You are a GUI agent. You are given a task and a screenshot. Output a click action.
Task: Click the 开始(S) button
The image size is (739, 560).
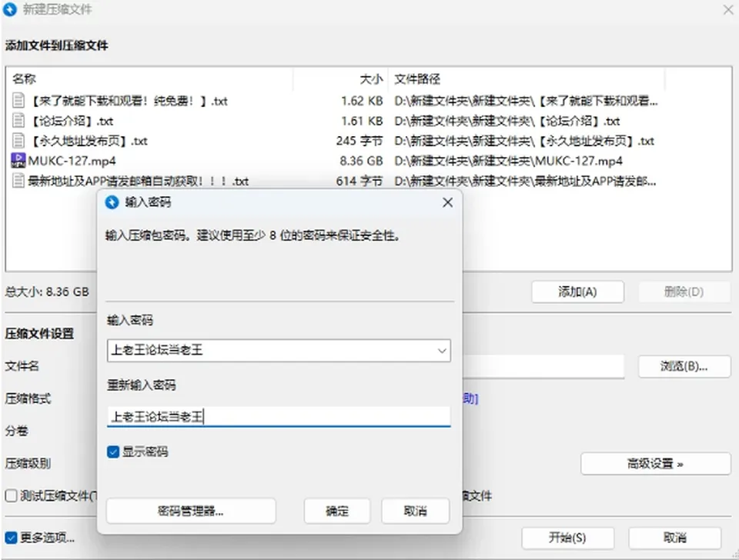tap(567, 538)
